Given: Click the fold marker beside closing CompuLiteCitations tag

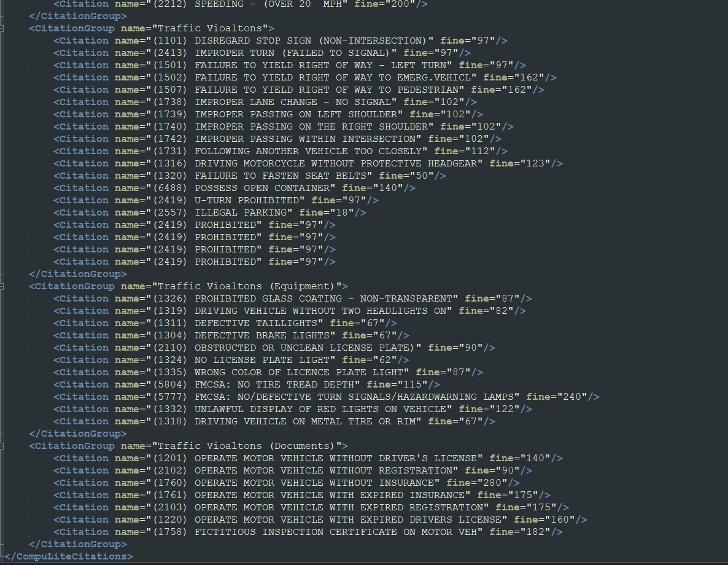Looking at the screenshot, I should [3, 556].
